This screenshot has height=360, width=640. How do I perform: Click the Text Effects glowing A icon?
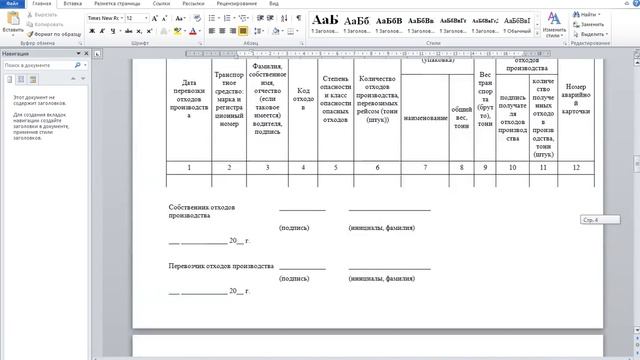(164, 31)
